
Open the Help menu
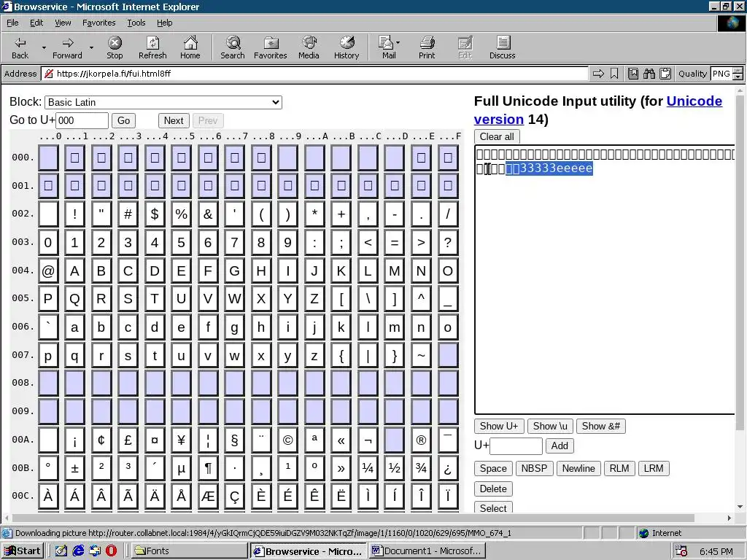pyautogui.click(x=164, y=23)
